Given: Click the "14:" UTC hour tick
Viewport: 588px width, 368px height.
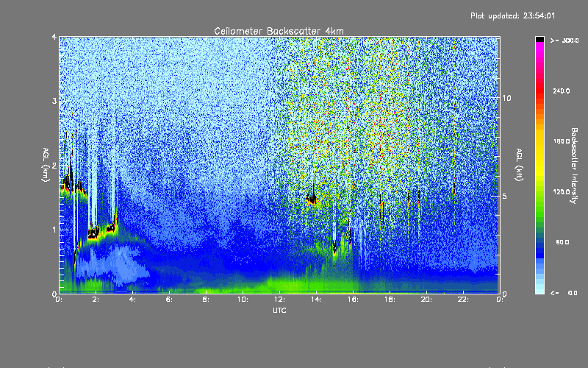Looking at the screenshot, I should coord(316,300).
